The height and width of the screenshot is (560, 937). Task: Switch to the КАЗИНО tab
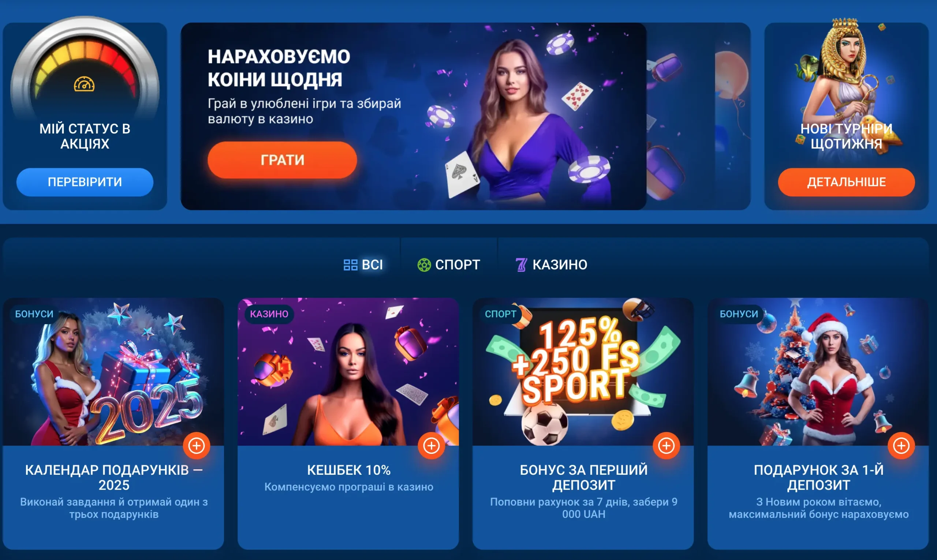pos(551,265)
